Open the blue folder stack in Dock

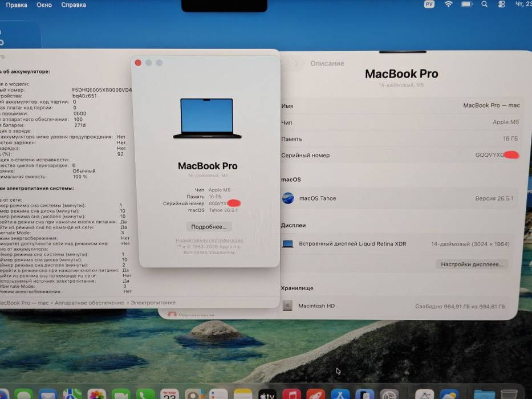pos(485,395)
